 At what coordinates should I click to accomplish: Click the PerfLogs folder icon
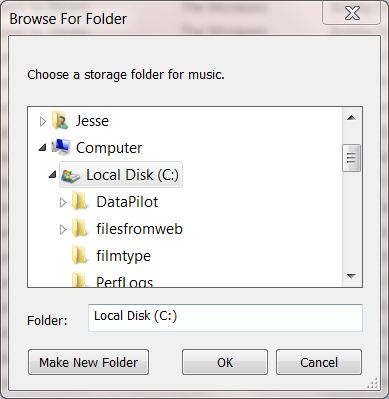(80, 280)
